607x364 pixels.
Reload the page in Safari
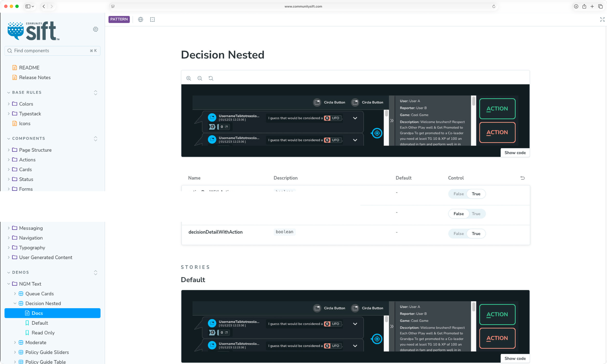pyautogui.click(x=494, y=6)
